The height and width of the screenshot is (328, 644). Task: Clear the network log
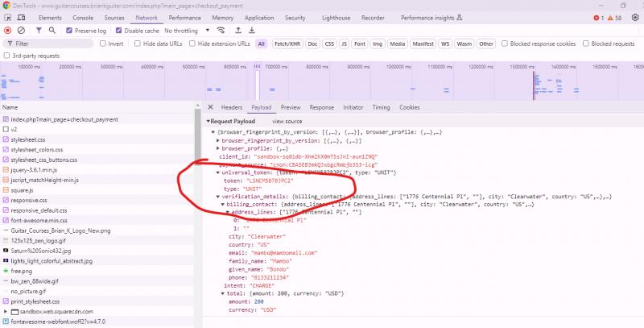[21, 31]
